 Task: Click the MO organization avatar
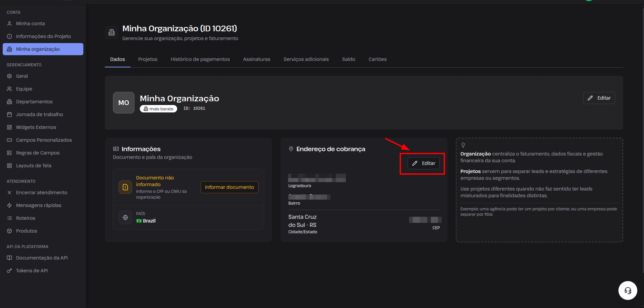point(124,103)
